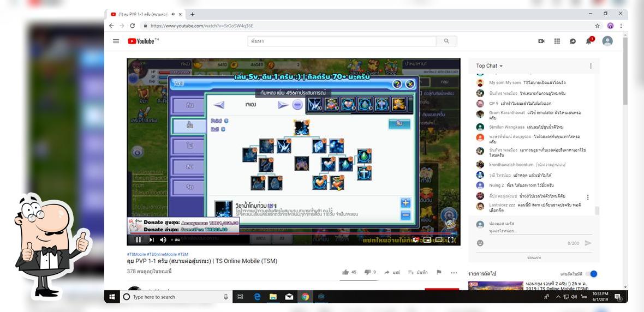Open the Chrome three-dot menu

621,26
